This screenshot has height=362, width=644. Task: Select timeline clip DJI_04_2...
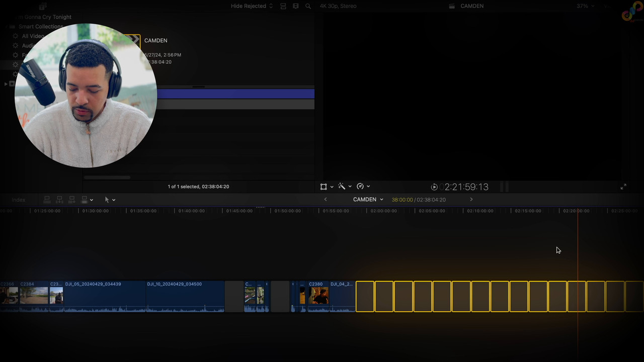point(342,296)
